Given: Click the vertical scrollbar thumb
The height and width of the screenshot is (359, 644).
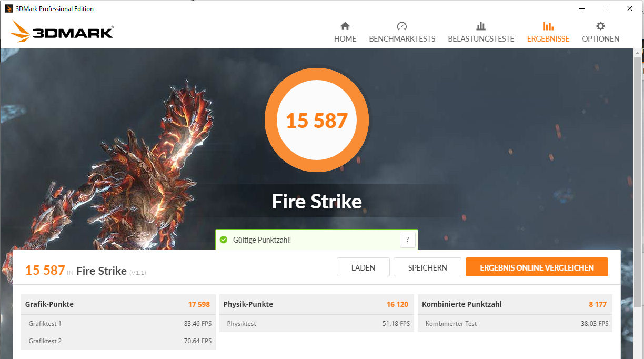Looking at the screenshot, I should pyautogui.click(x=638, y=182).
